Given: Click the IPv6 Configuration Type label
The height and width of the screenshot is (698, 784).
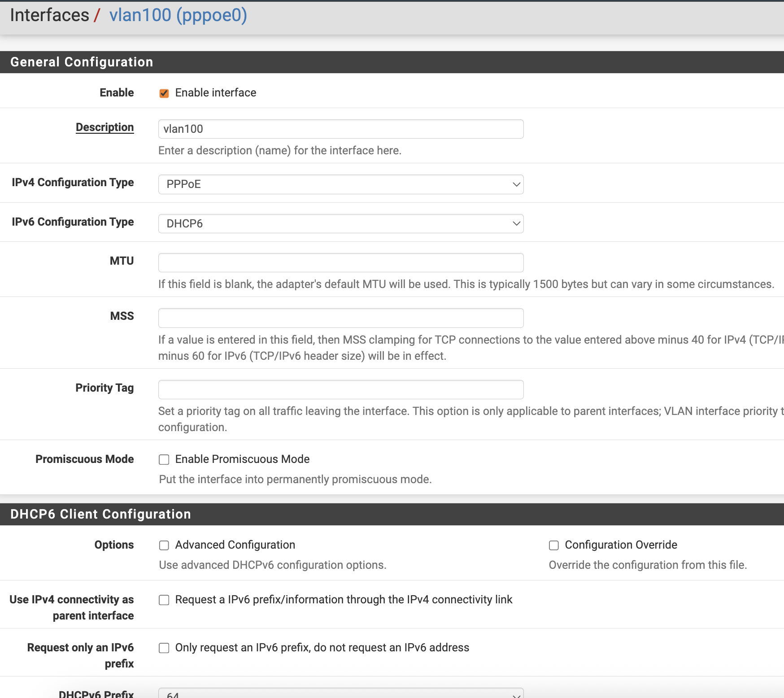Looking at the screenshot, I should pos(73,222).
